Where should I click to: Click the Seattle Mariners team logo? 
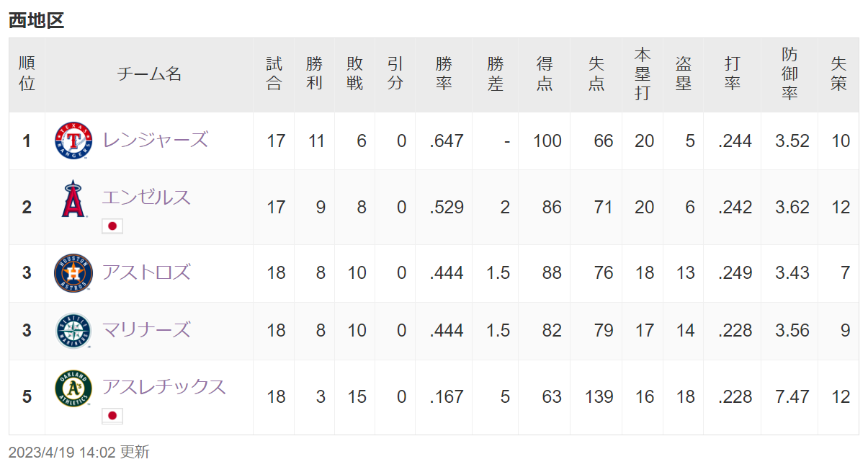[73, 331]
